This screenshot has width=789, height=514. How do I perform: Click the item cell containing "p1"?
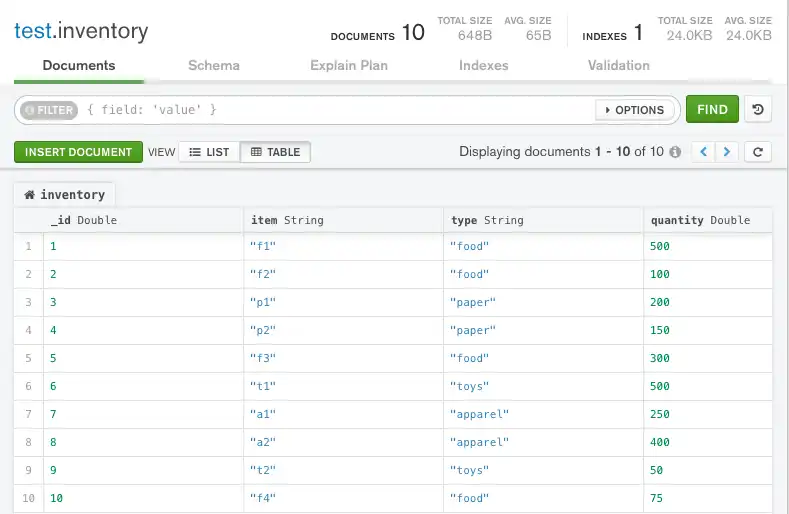pyautogui.click(x=343, y=302)
